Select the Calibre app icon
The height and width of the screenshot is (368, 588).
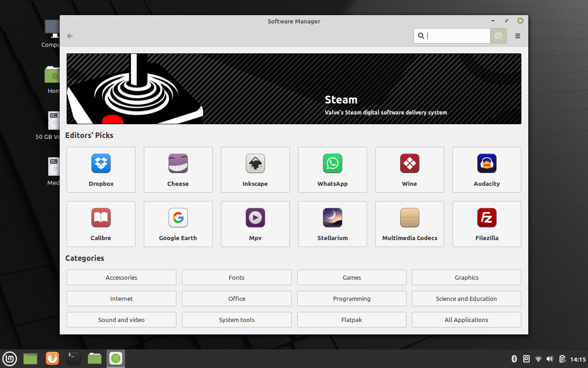(101, 218)
